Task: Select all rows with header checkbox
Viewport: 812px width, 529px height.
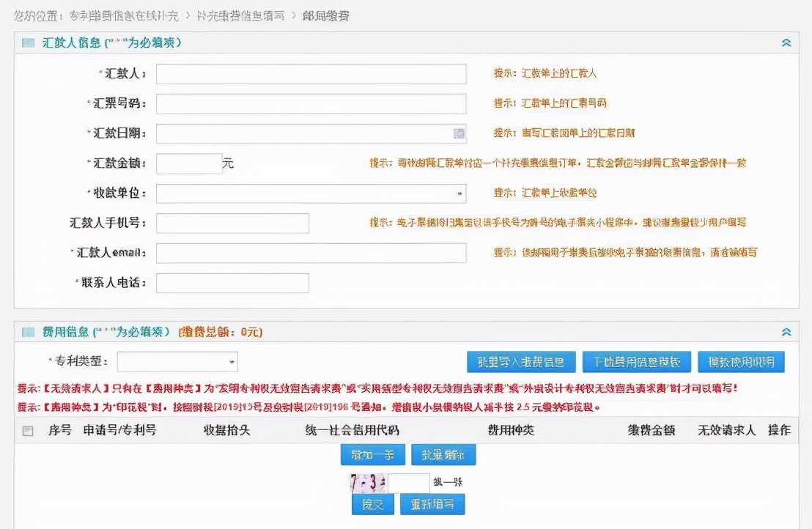Action: pyautogui.click(x=28, y=431)
